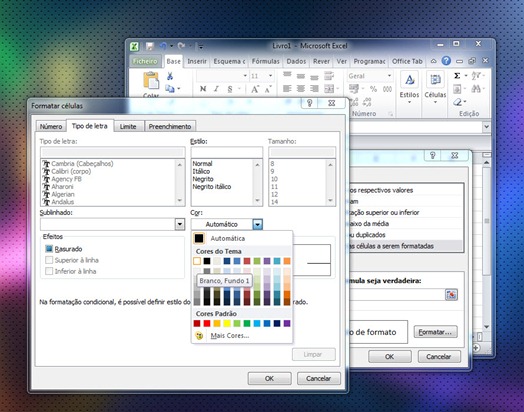Click the Find binoculars icon

476,89
